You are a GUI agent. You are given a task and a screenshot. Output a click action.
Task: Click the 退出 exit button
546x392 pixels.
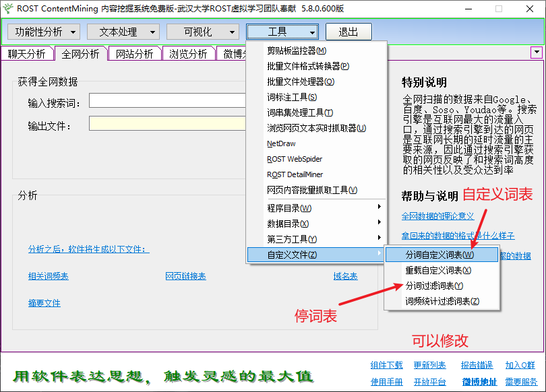348,31
